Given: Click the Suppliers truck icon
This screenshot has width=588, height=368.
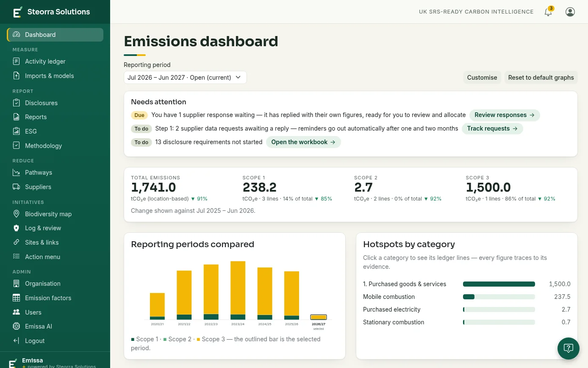Looking at the screenshot, I should 17,187.
